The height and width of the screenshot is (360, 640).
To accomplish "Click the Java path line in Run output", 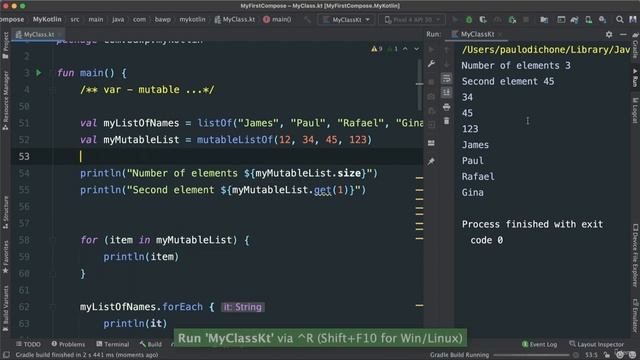I will click(x=546, y=50).
